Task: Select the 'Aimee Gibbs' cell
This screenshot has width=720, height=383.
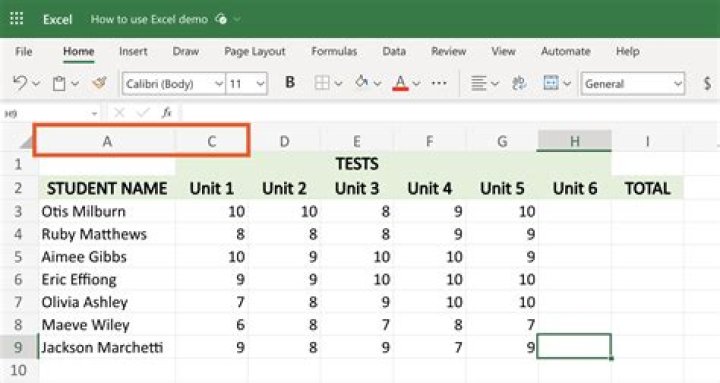Action: 107,256
